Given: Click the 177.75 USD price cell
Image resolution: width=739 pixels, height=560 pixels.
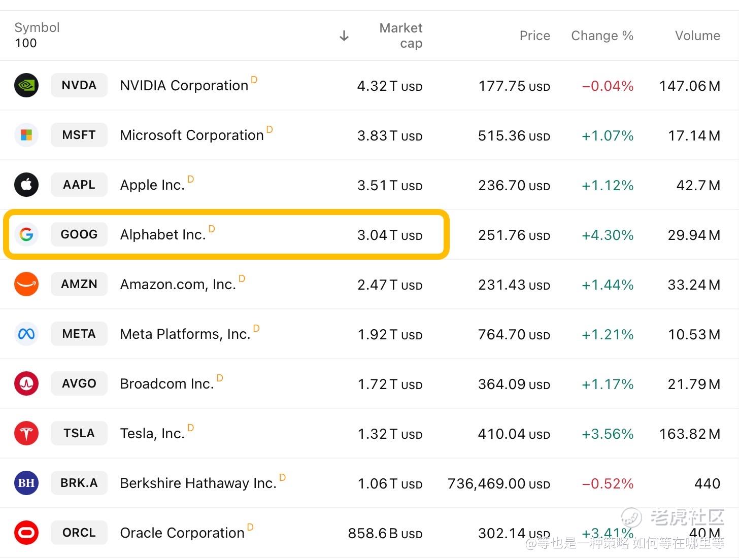Looking at the screenshot, I should tap(514, 86).
